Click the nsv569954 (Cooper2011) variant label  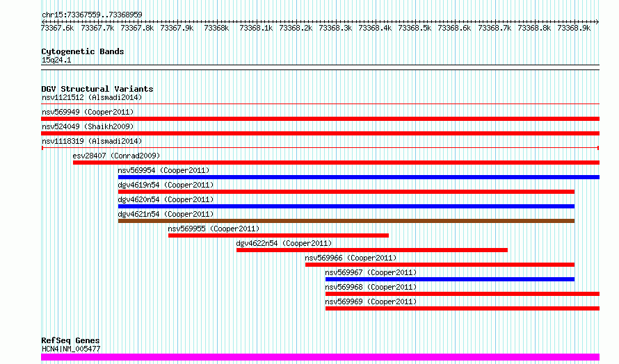[x=164, y=170]
